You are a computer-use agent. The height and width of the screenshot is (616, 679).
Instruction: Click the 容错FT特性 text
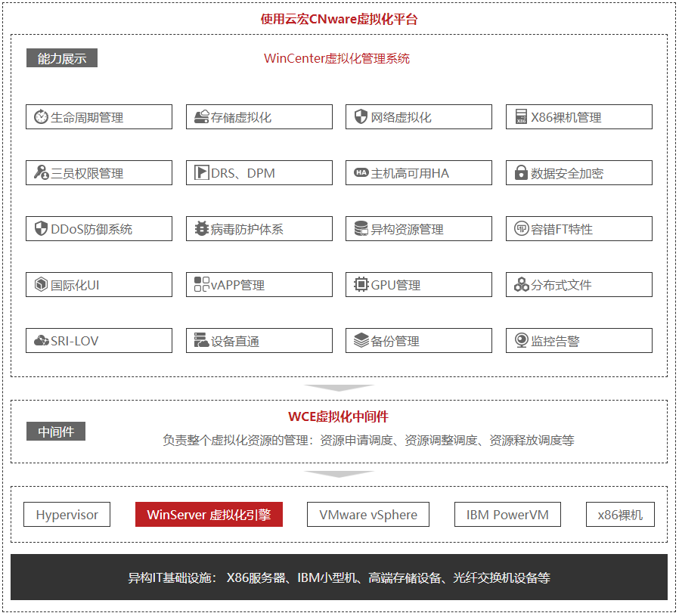coord(562,229)
